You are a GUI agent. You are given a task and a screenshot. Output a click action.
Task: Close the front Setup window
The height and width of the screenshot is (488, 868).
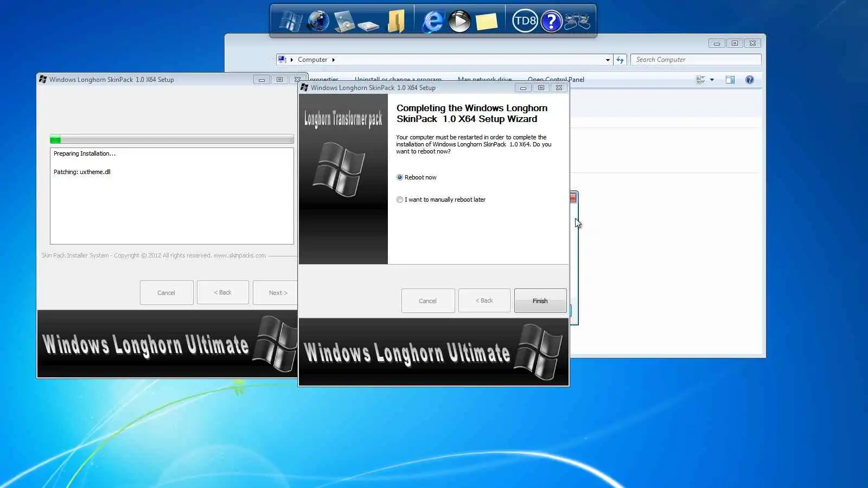[559, 88]
